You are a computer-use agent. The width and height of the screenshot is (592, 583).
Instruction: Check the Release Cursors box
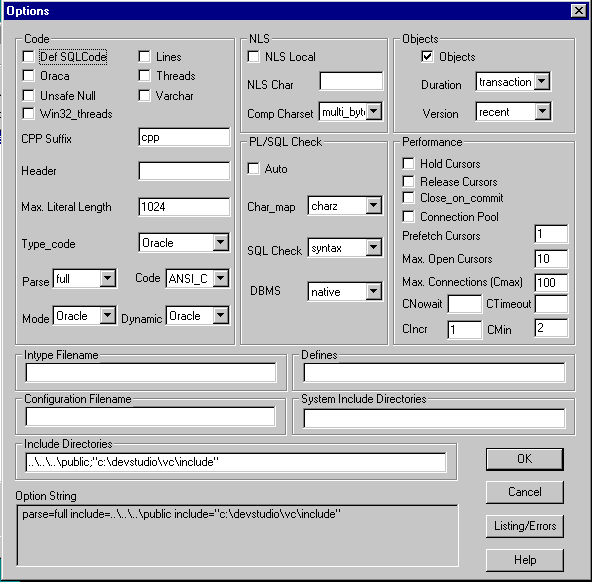[x=408, y=182]
